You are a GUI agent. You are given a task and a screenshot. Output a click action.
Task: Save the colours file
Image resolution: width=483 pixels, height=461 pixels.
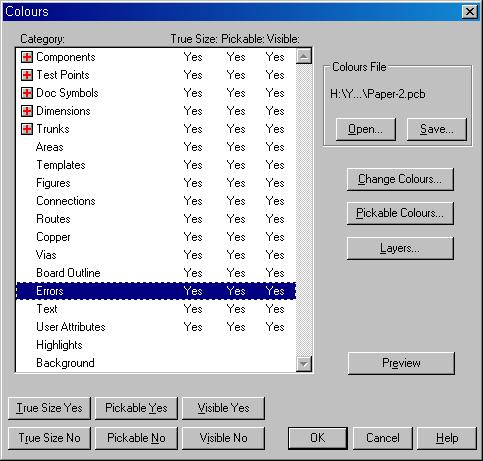437,129
